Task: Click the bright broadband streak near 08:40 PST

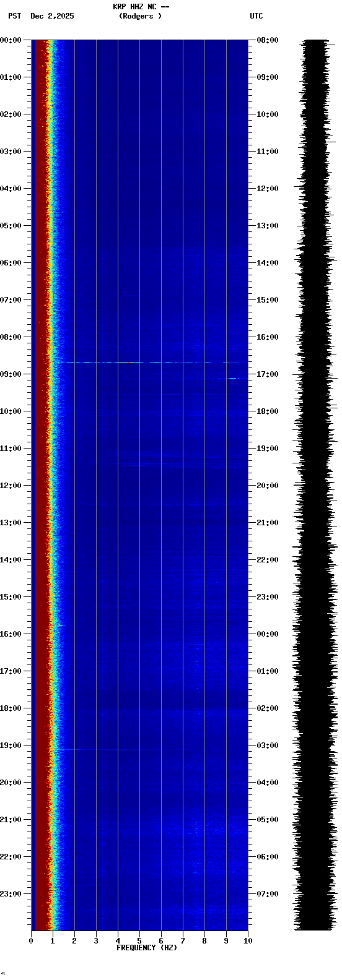Action: coord(152,362)
